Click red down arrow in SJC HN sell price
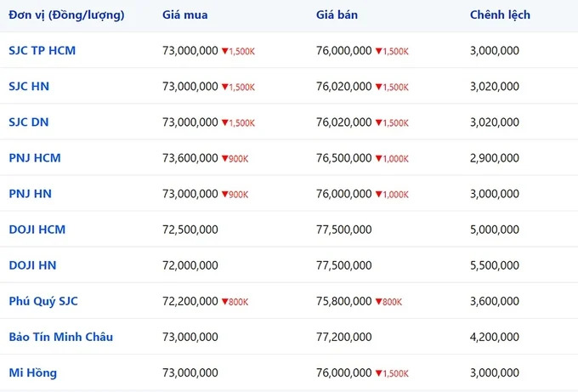 point(378,87)
